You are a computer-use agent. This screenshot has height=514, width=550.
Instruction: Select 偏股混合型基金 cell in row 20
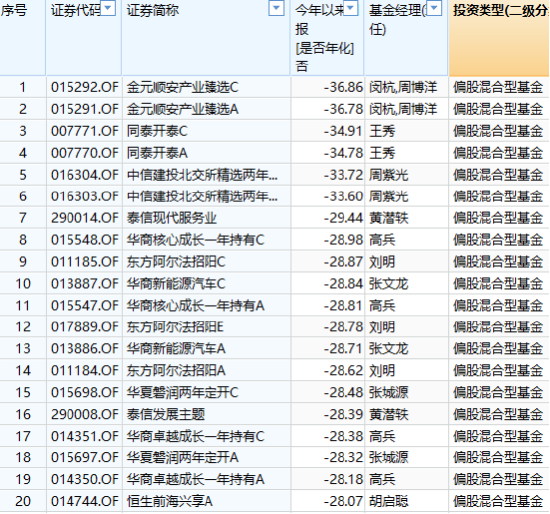[x=498, y=501]
